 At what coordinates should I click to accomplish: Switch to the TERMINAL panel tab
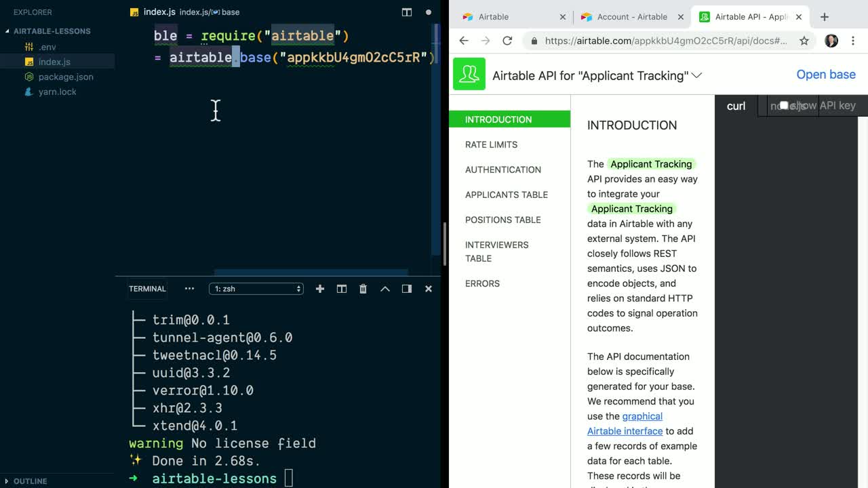click(x=147, y=289)
